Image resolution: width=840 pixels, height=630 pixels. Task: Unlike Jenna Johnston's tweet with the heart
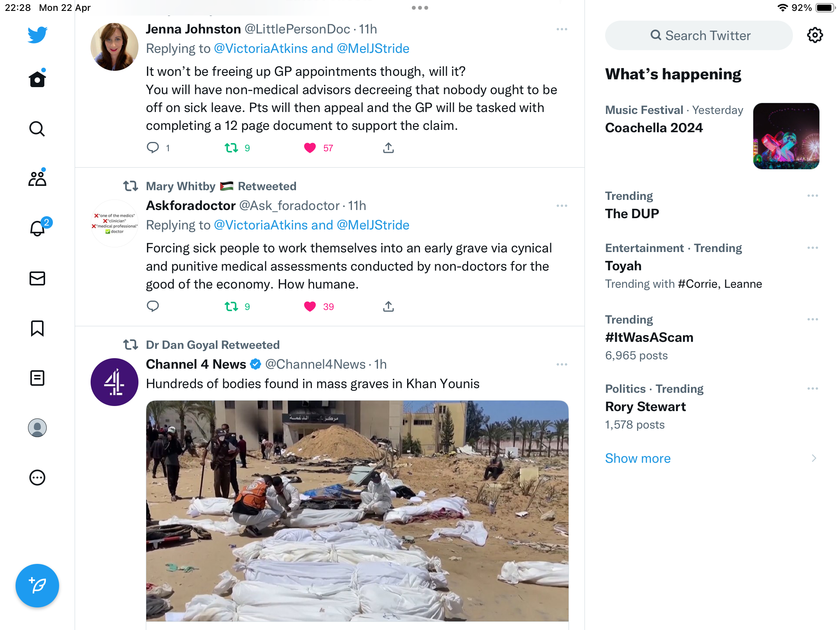click(x=310, y=148)
